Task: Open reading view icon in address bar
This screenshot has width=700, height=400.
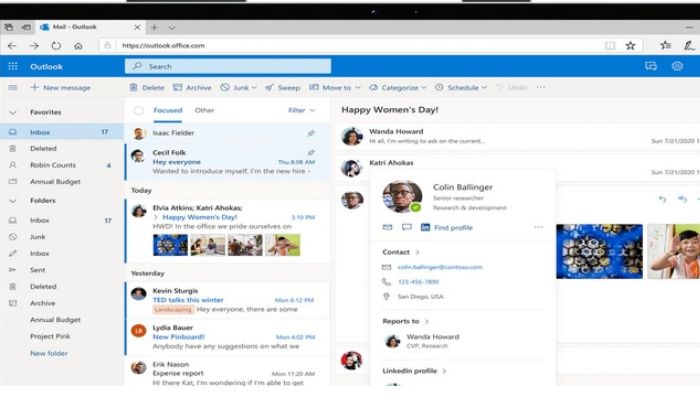Action: pos(610,46)
